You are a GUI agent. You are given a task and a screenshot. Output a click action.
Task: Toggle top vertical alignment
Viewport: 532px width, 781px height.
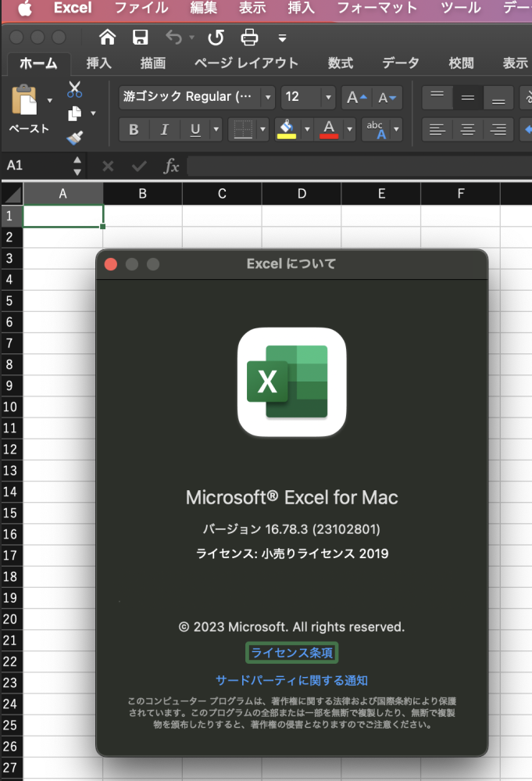click(x=437, y=97)
